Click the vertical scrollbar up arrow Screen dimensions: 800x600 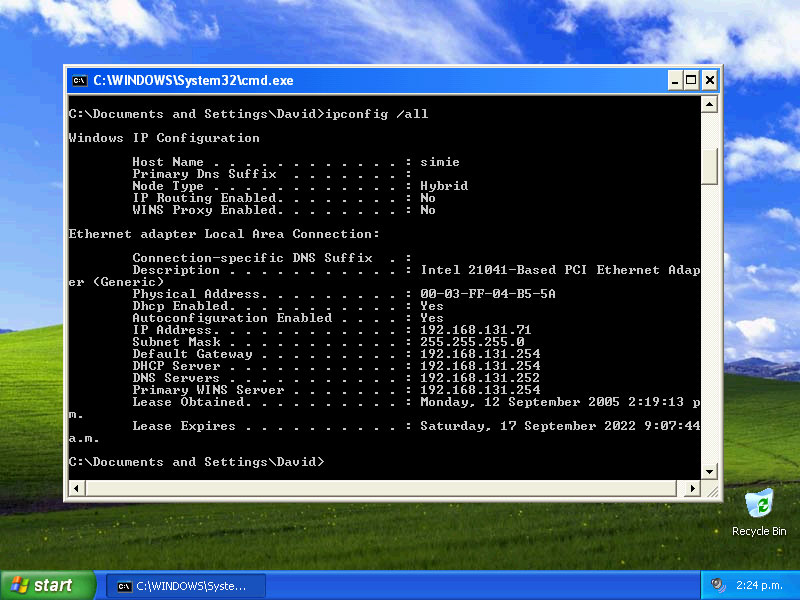pyautogui.click(x=710, y=105)
